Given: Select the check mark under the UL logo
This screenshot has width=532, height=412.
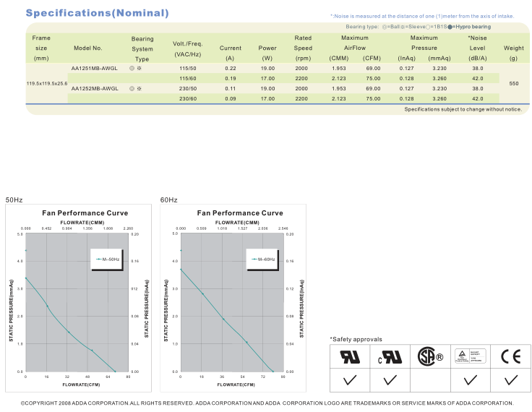Looking at the screenshot, I should 350,380.
